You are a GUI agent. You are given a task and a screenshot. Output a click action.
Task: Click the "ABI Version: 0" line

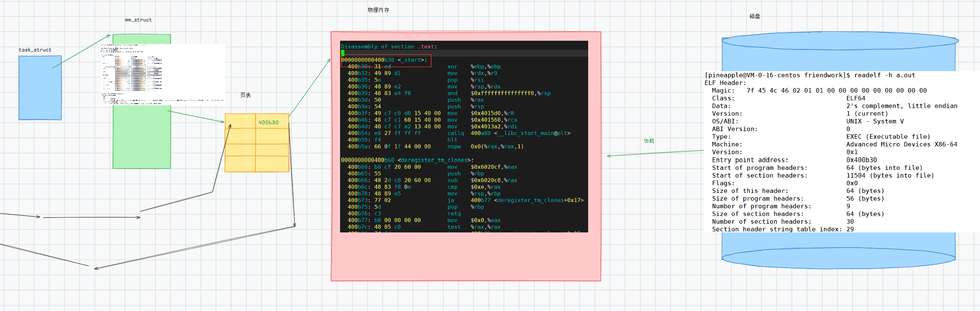(x=781, y=129)
